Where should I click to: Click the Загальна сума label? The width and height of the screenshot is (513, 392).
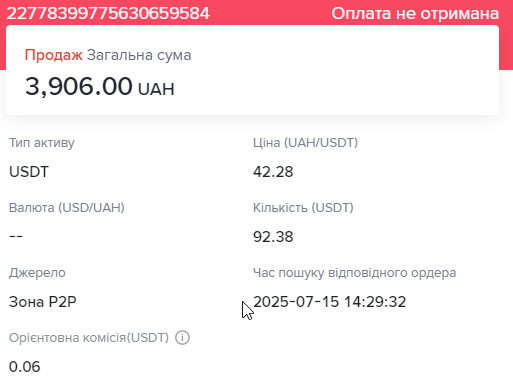click(139, 55)
